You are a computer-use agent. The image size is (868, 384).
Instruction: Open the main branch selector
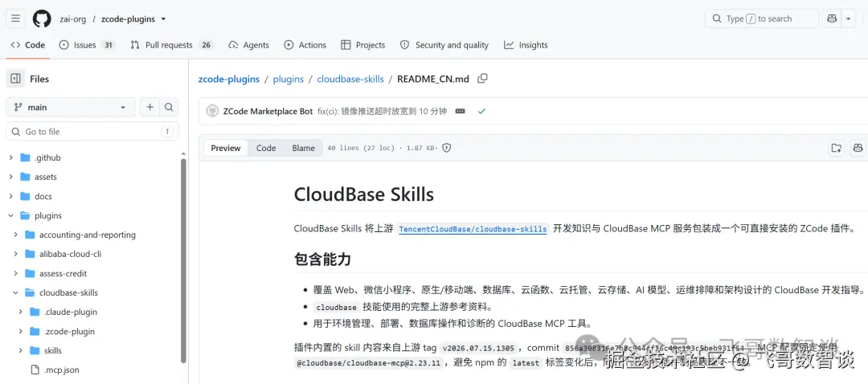click(70, 108)
